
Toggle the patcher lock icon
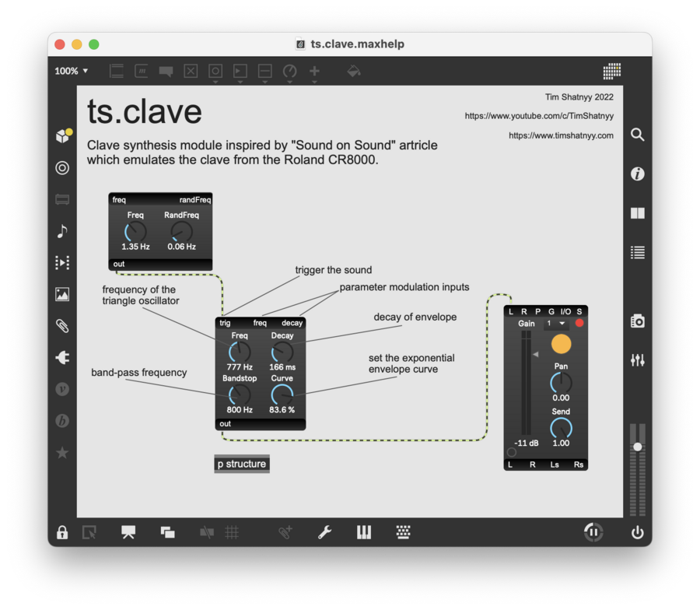62,532
